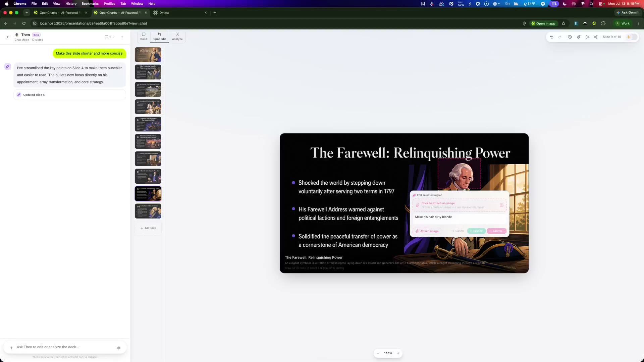Select slide 8 thumbnail
This screenshot has height=362, width=644.
pos(148,176)
